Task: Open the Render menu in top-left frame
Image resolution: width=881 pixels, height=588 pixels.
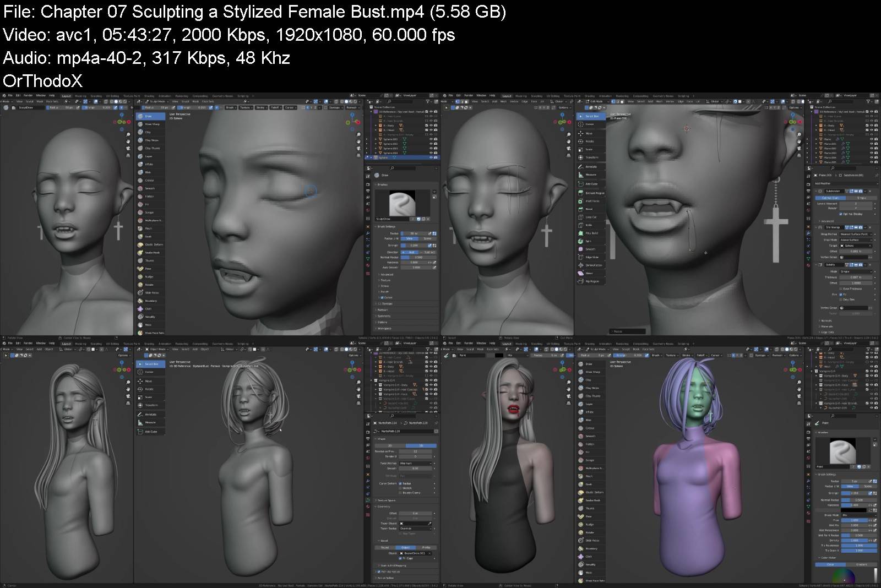Action: click(x=28, y=96)
